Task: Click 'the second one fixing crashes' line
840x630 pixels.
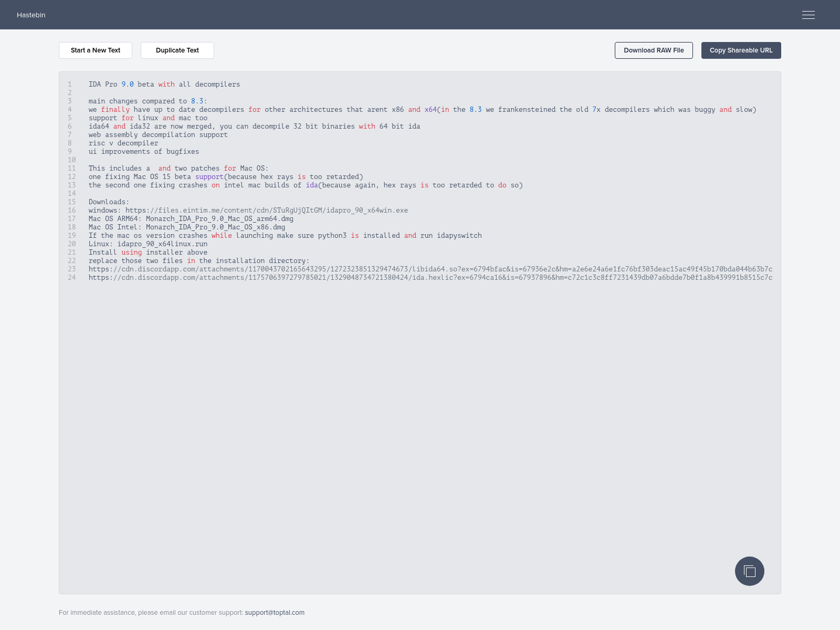Action: (306, 185)
